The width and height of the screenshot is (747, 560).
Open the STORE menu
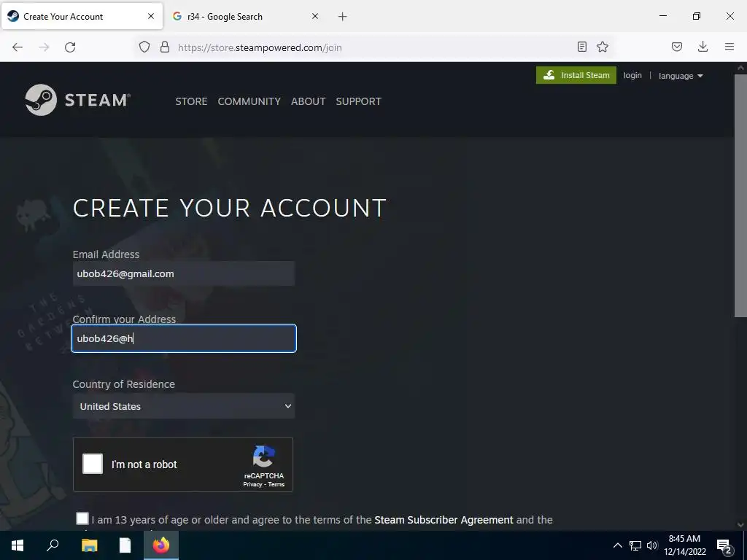tap(191, 101)
